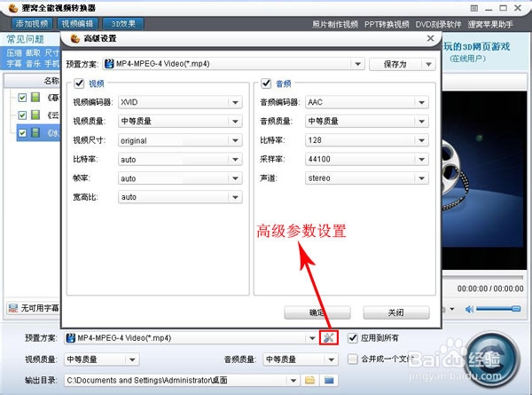Click the big round convert button
532x395 pixels.
(x=492, y=359)
